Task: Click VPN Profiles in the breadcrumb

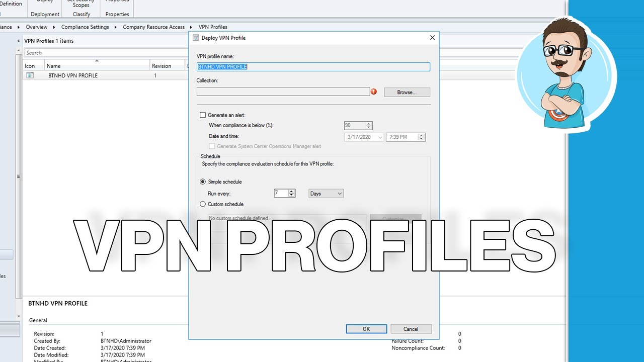Action: (213, 27)
